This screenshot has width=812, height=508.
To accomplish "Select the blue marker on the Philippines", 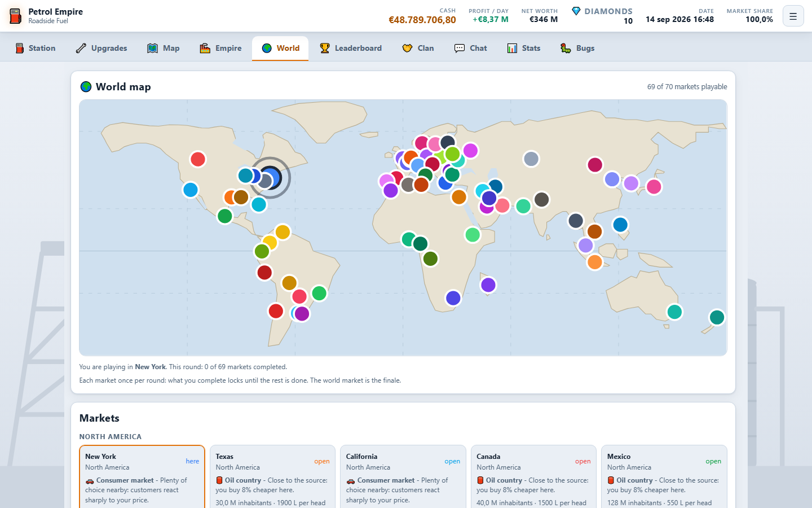I will pyautogui.click(x=620, y=225).
